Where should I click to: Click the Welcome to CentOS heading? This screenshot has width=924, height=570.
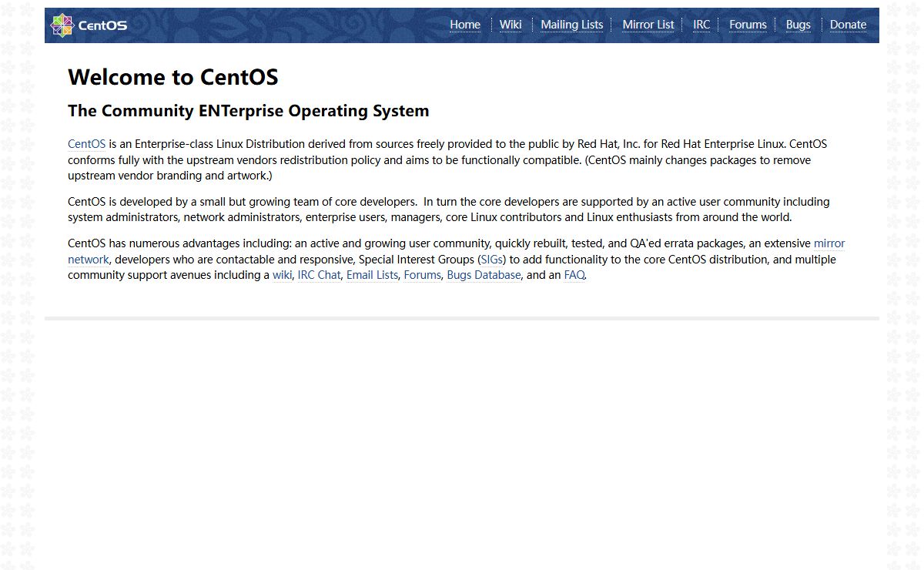[173, 77]
